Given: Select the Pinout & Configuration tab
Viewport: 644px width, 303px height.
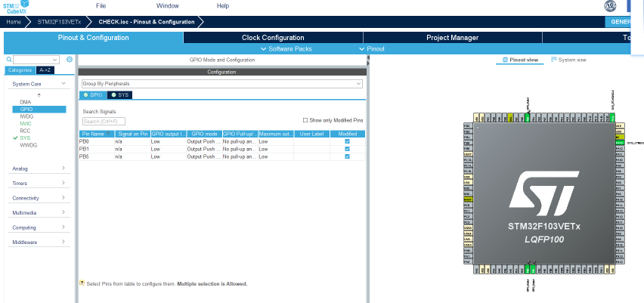Looking at the screenshot, I should pos(93,38).
